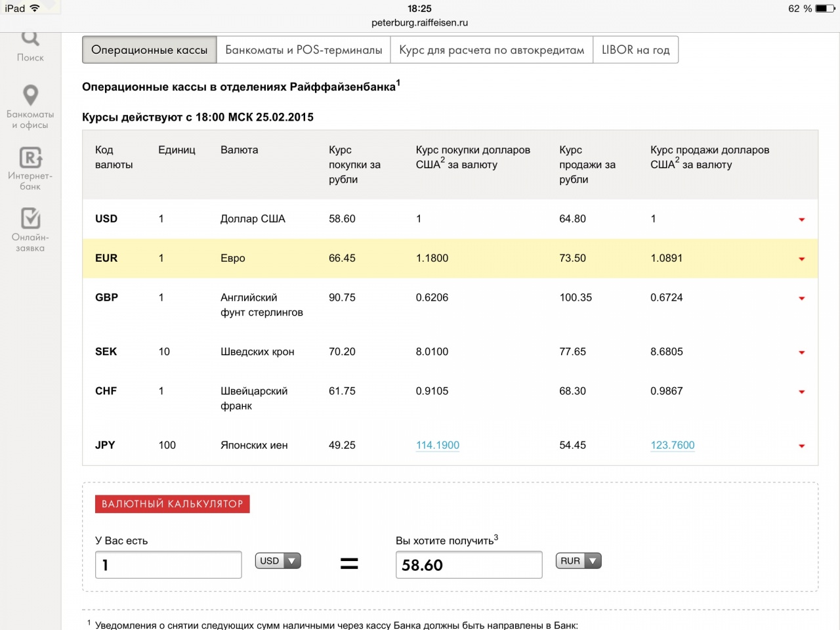840x630 pixels.
Task: Click the Код валюты column header
Action: coord(114,157)
